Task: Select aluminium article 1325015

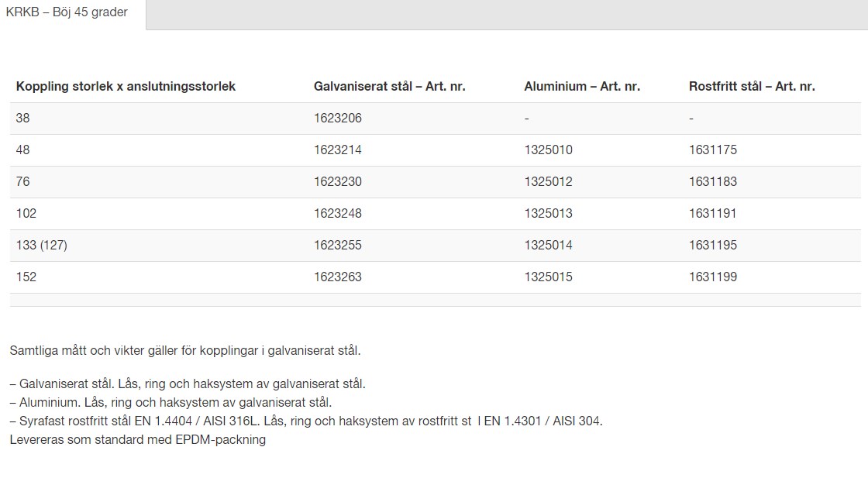Action: pyautogui.click(x=550, y=276)
